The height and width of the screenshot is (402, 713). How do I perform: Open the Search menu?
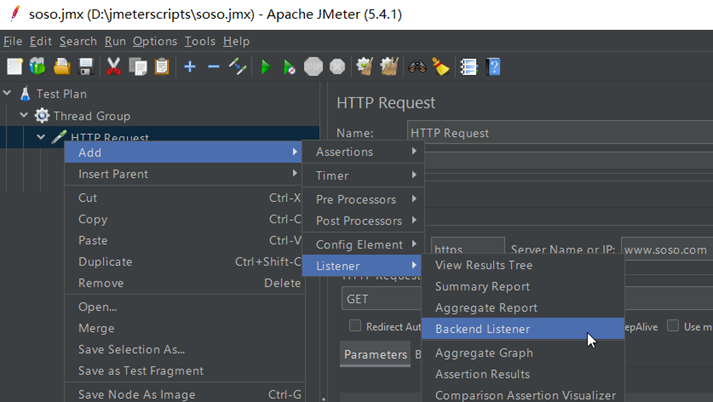click(78, 41)
